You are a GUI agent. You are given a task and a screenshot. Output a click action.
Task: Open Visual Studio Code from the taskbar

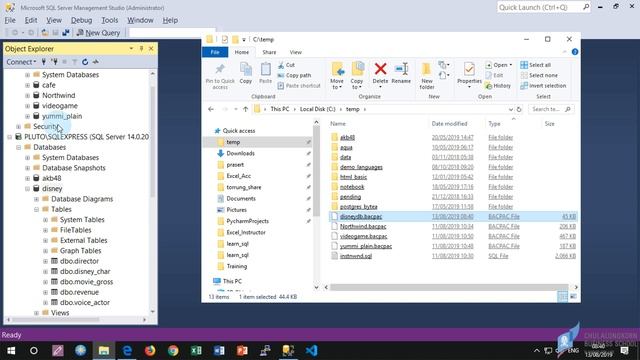311,351
